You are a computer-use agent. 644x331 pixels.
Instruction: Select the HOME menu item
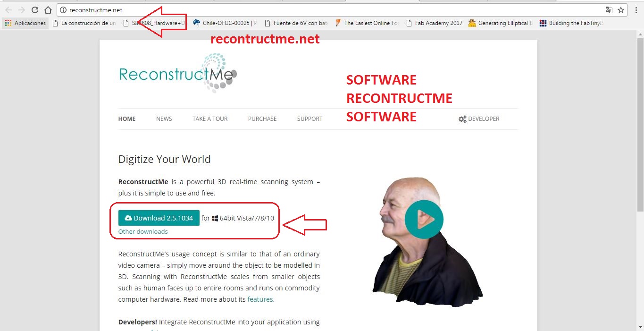point(127,119)
